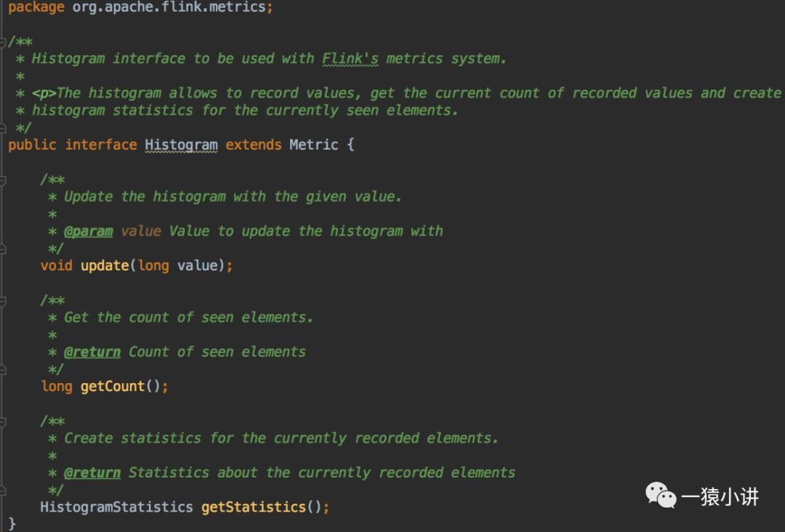785x532 pixels.
Task: Click the HistogramStatistics return type
Action: click(116, 507)
